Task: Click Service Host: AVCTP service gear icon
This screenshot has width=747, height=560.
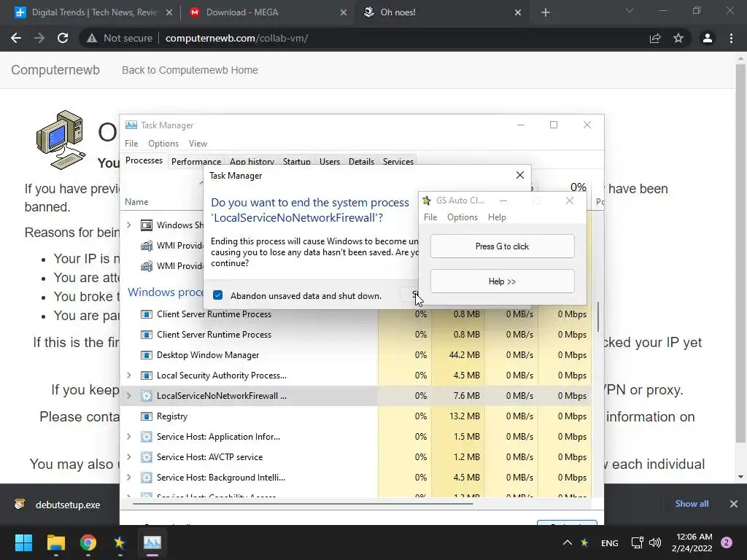Action: click(146, 456)
